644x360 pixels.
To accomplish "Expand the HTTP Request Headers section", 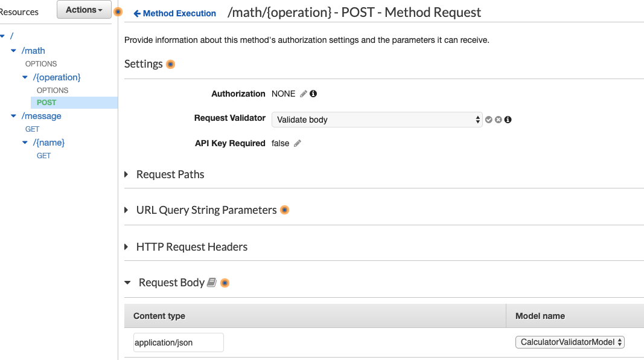I will pyautogui.click(x=127, y=246).
